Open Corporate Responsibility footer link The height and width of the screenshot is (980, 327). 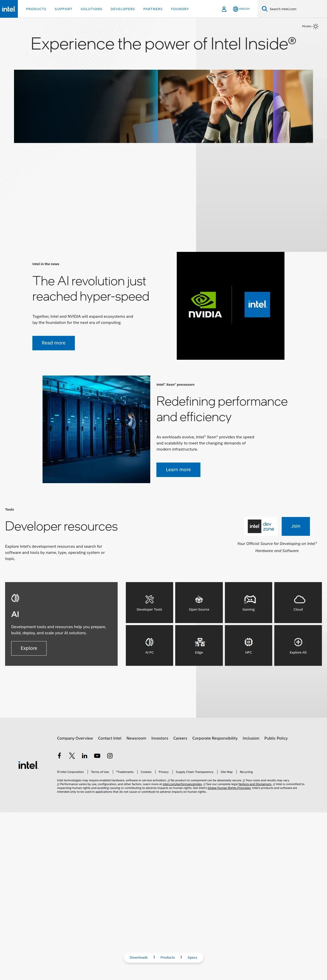tap(215, 738)
